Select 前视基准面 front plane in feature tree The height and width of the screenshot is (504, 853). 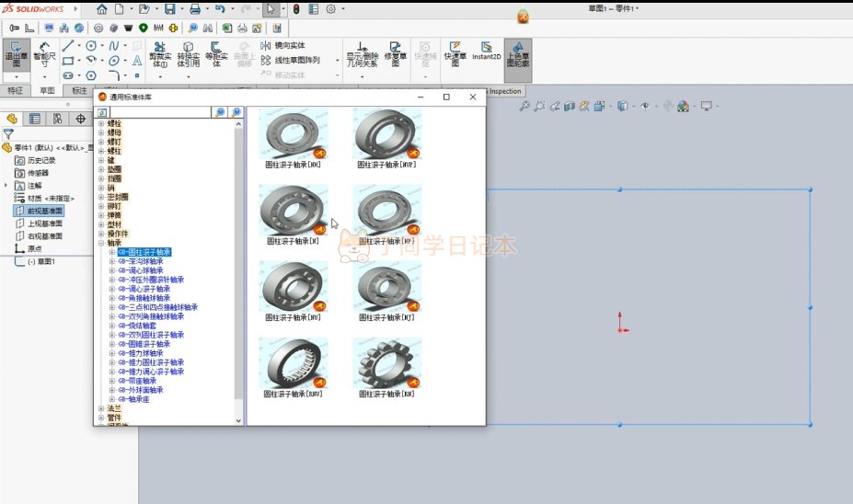pos(44,211)
